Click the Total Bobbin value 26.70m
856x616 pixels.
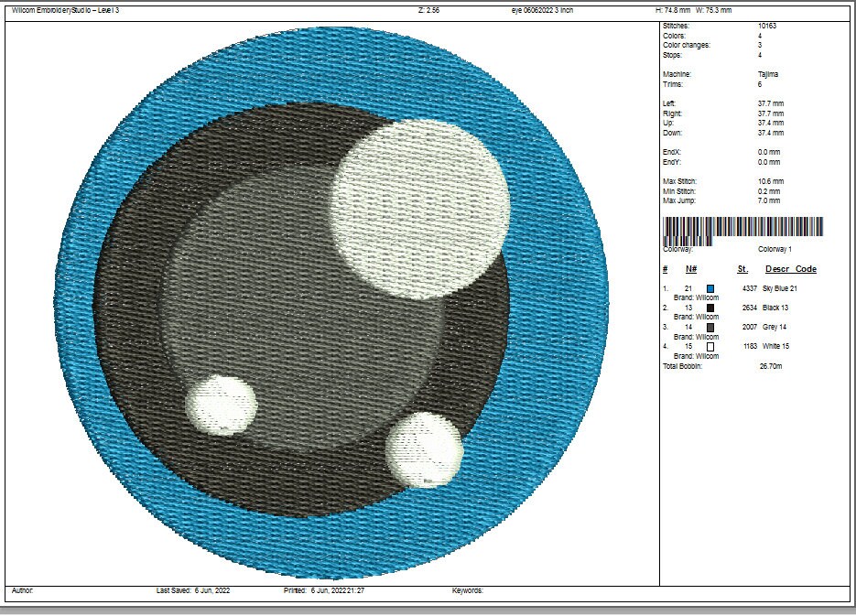coord(770,366)
